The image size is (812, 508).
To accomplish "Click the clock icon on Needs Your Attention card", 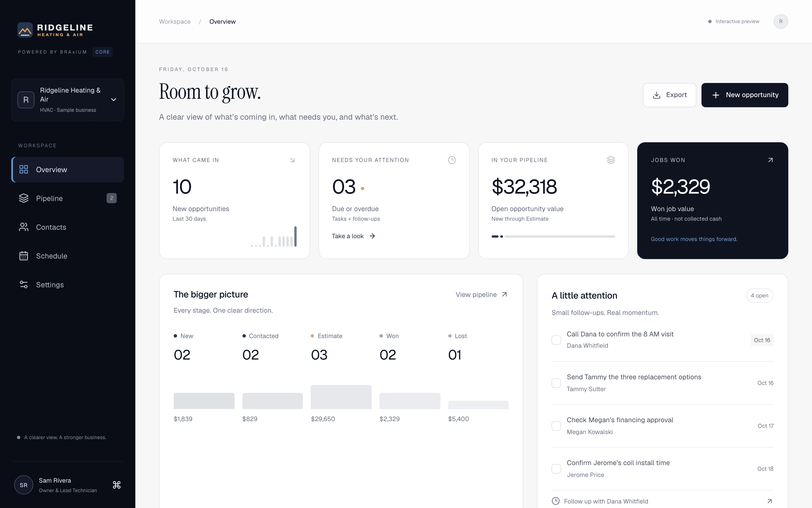I will pyautogui.click(x=452, y=160).
